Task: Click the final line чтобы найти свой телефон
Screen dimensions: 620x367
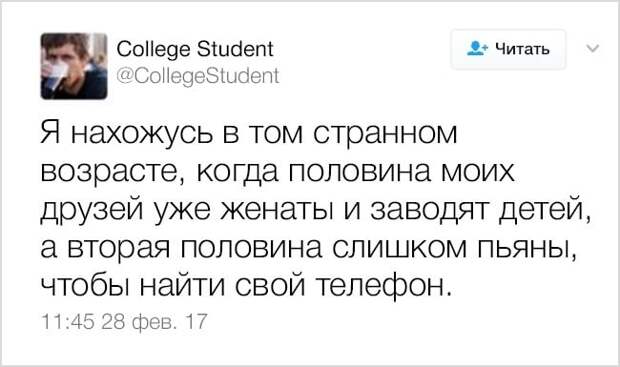Action: tap(246, 286)
